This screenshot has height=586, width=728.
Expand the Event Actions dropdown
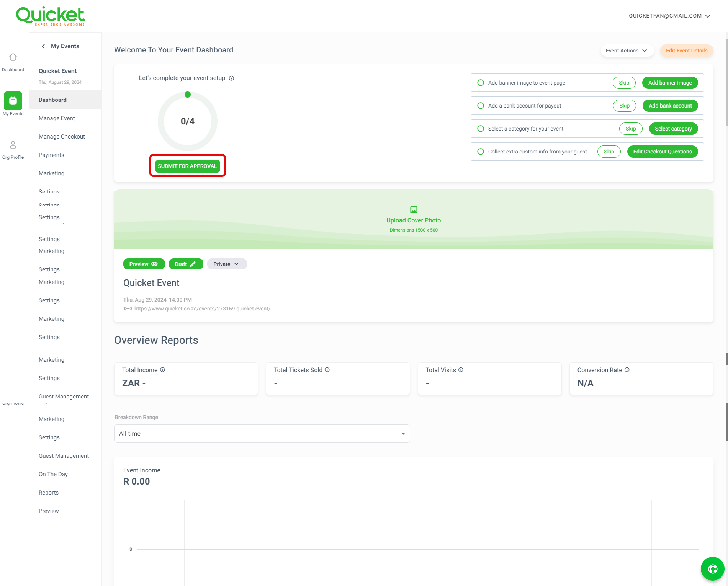point(627,51)
